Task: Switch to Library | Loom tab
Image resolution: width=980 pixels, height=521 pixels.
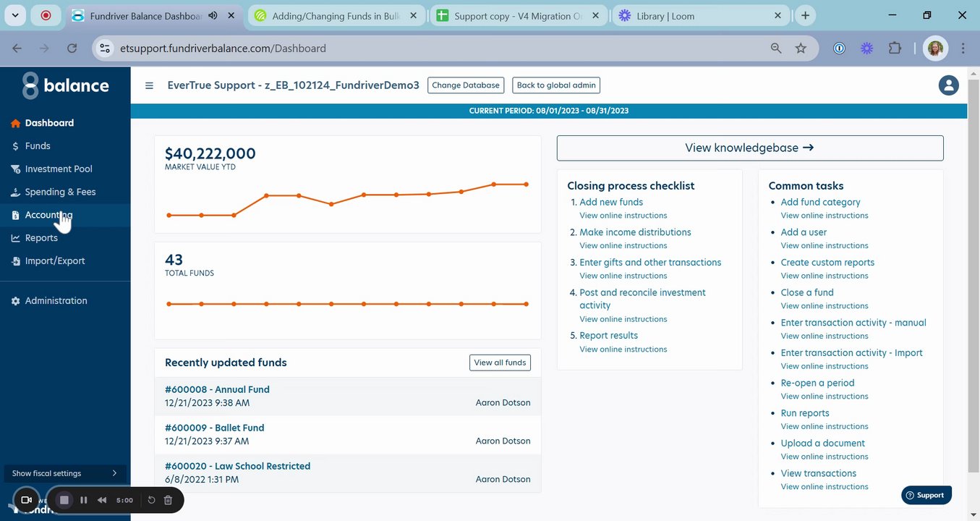Action: tap(700, 16)
